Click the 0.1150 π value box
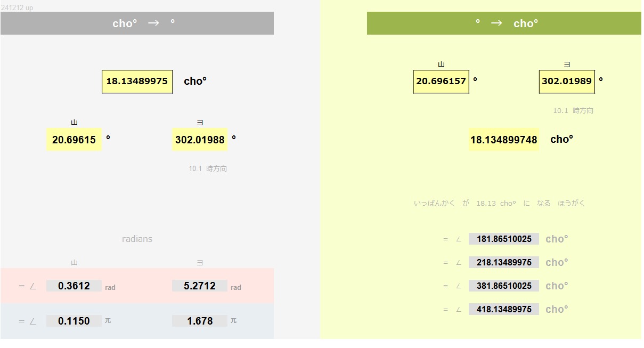644x348 pixels. (x=74, y=321)
